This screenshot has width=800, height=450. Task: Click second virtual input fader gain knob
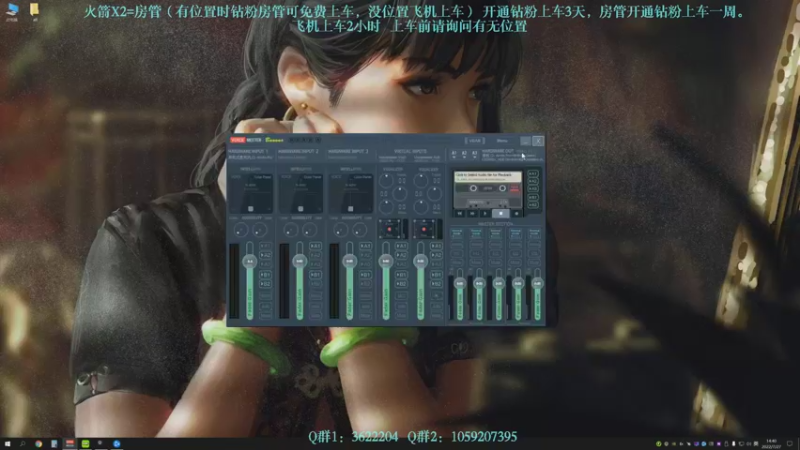[420, 261]
